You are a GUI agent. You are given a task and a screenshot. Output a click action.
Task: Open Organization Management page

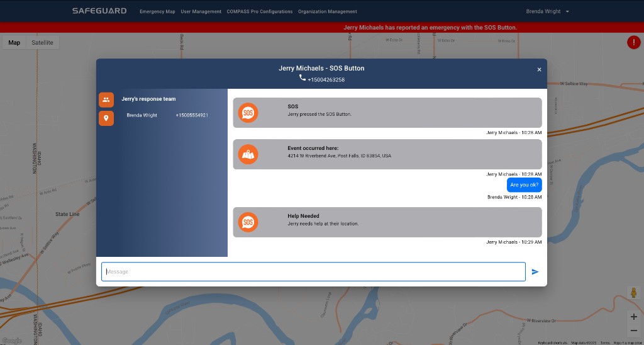(327, 11)
